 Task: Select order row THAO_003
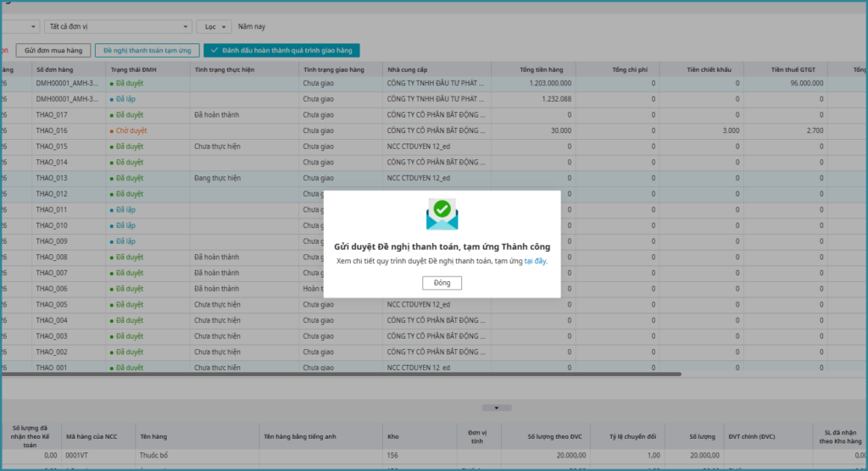(434, 336)
